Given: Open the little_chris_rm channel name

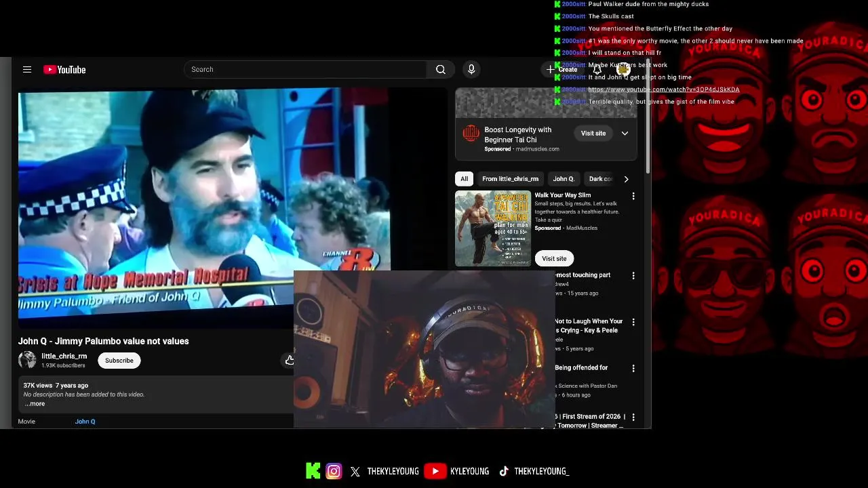Looking at the screenshot, I should tap(64, 356).
